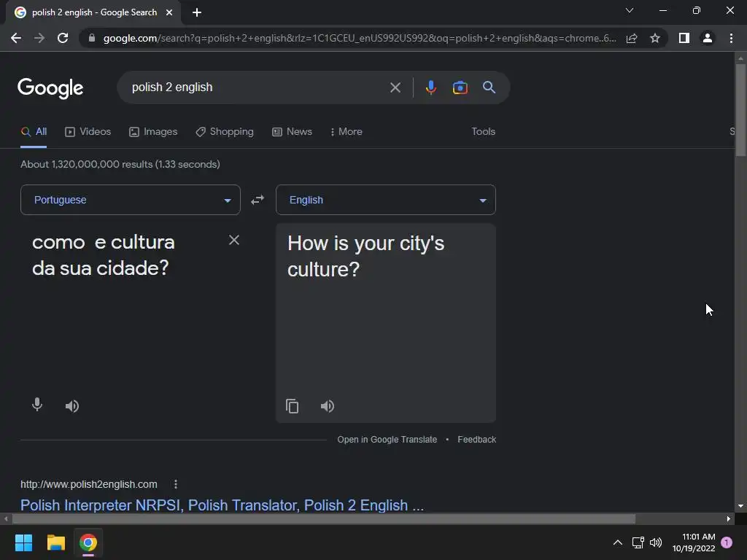Listen to the Portuguese source text

click(x=72, y=405)
